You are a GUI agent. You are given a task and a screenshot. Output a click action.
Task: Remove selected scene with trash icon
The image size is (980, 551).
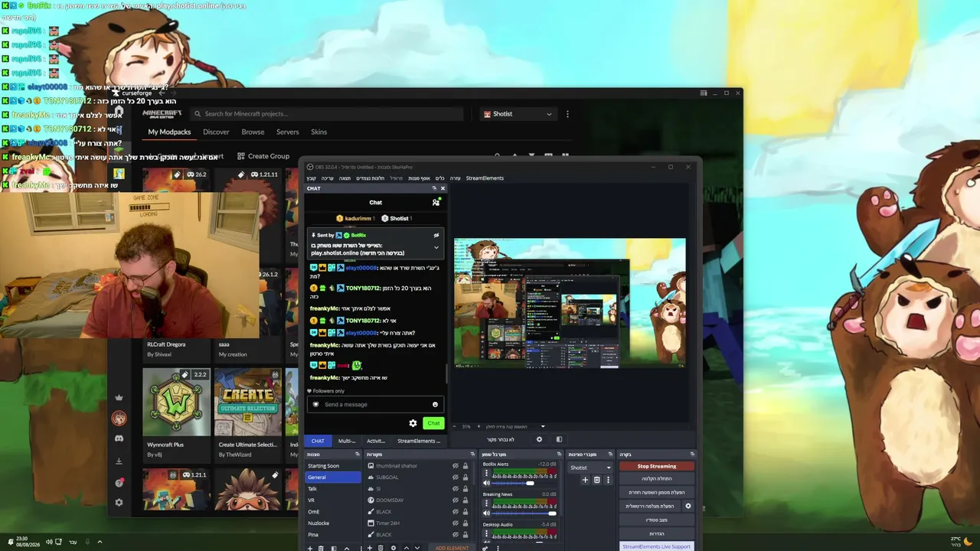coord(322,548)
